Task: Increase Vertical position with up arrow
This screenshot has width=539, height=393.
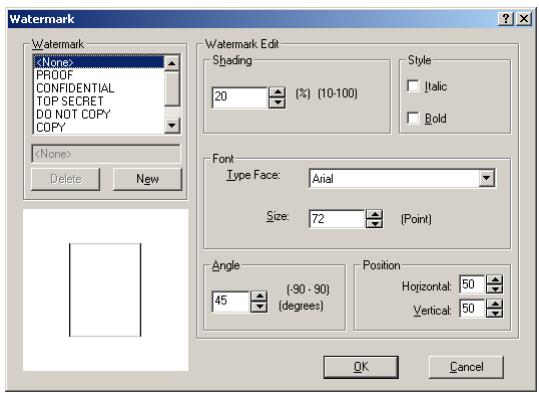Action: (495, 304)
